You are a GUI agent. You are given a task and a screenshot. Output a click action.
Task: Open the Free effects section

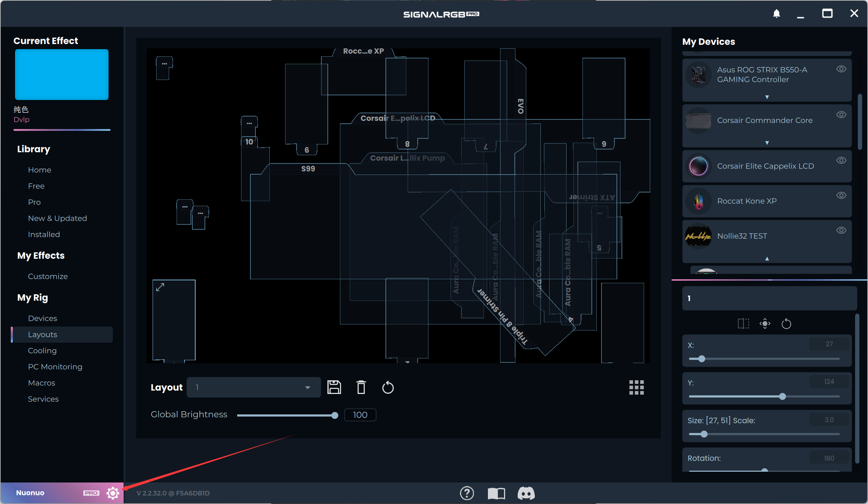tap(36, 186)
